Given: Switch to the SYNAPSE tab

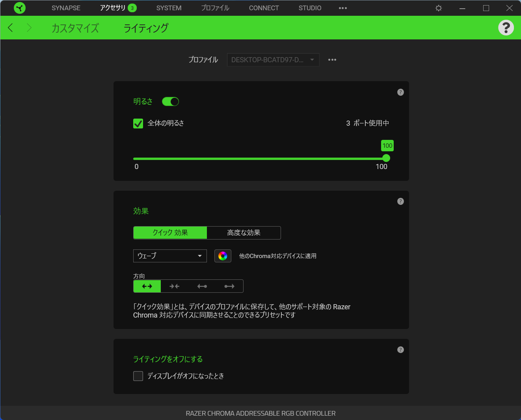Looking at the screenshot, I should coord(66,8).
